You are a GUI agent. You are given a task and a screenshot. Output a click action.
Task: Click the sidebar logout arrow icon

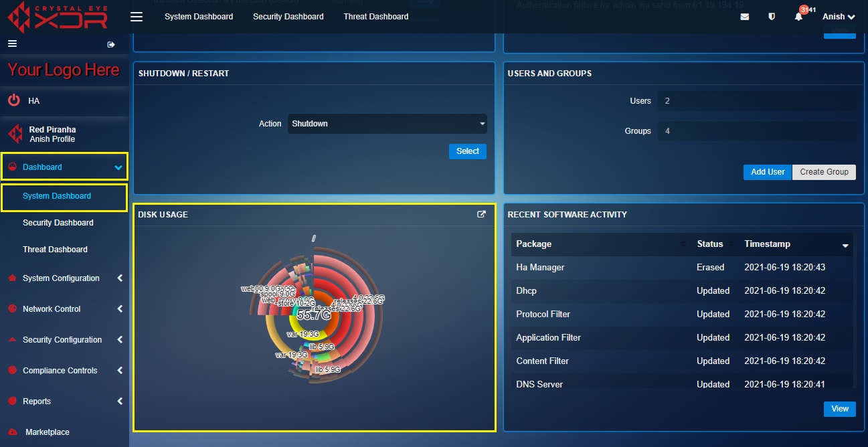tap(111, 44)
